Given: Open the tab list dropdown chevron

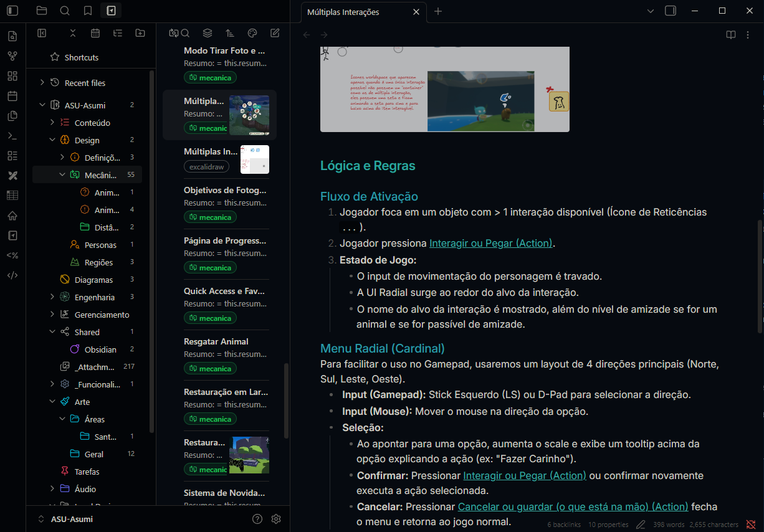Looking at the screenshot, I should (x=651, y=11).
